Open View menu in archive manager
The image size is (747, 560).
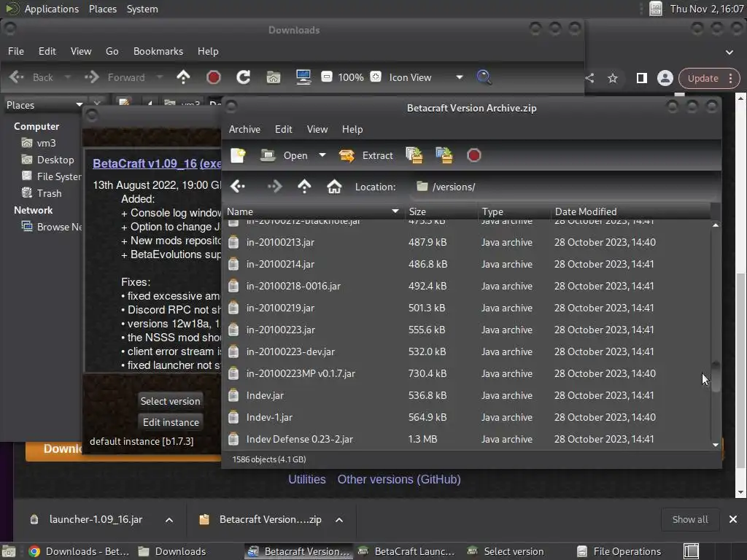[317, 129]
